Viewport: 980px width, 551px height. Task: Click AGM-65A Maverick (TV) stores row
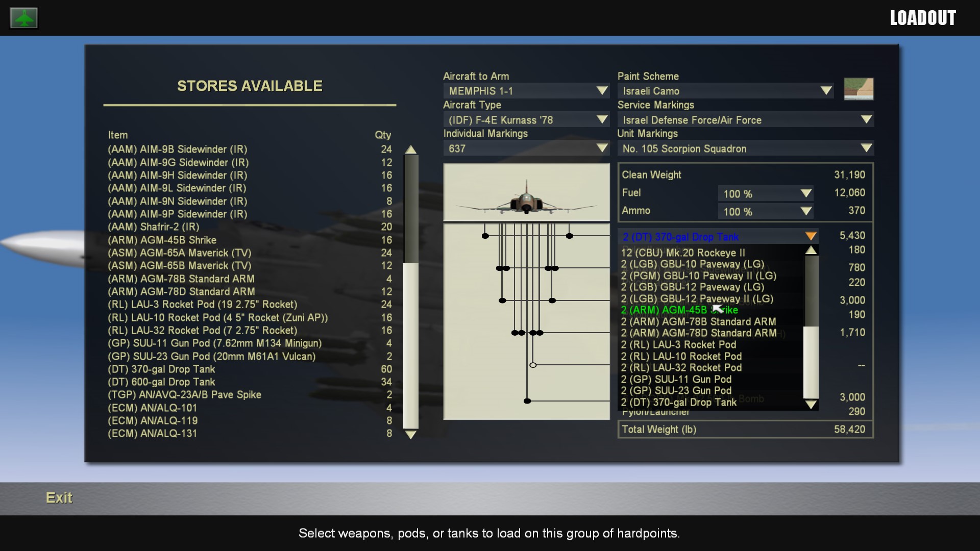click(x=250, y=253)
